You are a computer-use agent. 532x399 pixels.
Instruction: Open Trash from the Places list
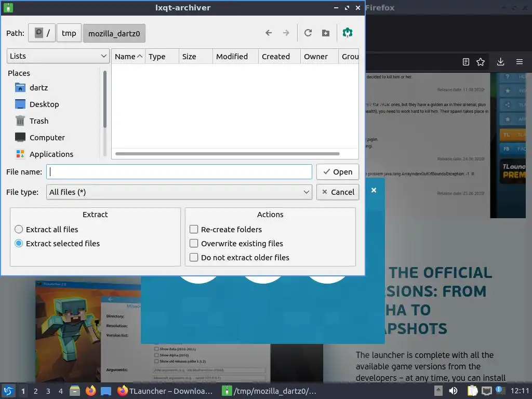click(32, 121)
